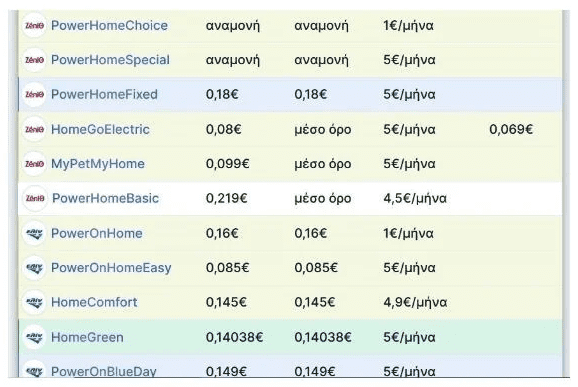This screenshot has width=578, height=387.
Task: Select the 0,069€ price in the HomeGoElectric row
Action: click(x=511, y=129)
